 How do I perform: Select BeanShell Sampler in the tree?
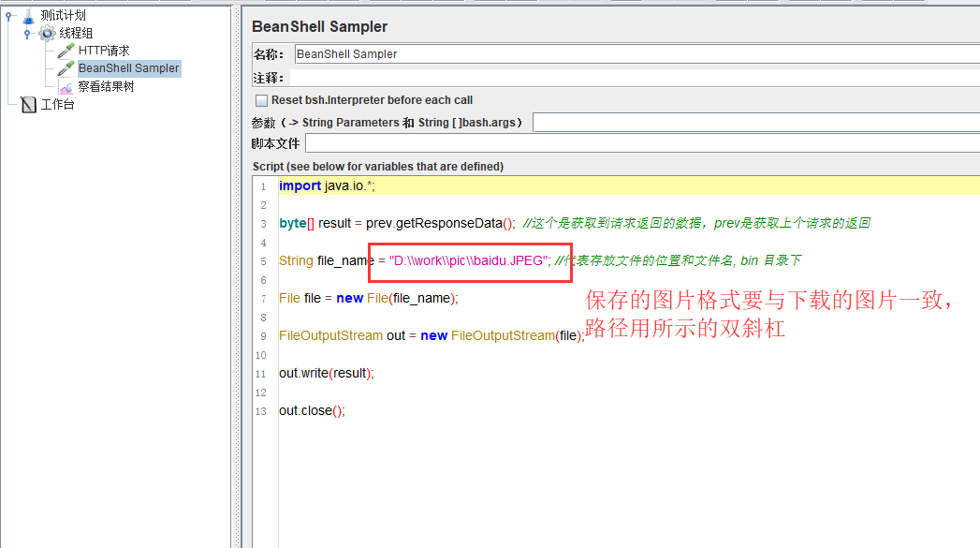(x=129, y=68)
